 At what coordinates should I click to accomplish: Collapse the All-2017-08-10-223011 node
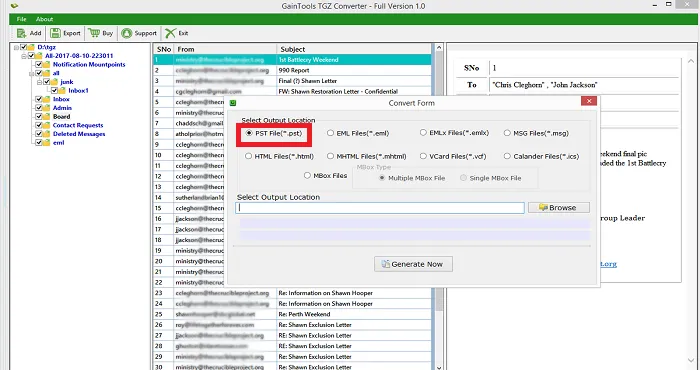(24, 56)
